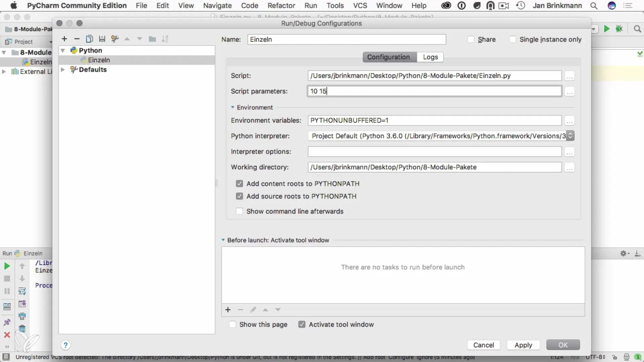Screen dimensions: 644x362
Task: Uncheck Add source roots to PYTHONPATH
Action: point(239,196)
